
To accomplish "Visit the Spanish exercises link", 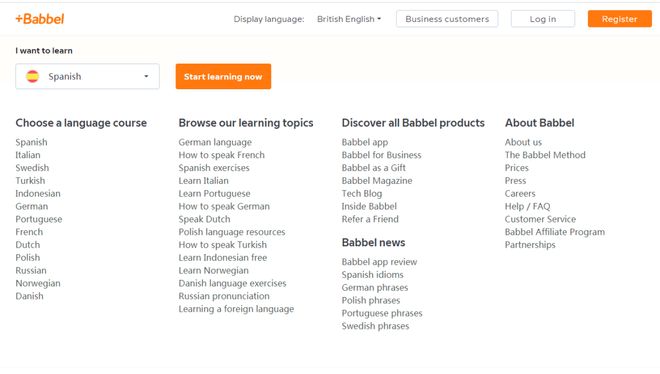I will (x=214, y=168).
